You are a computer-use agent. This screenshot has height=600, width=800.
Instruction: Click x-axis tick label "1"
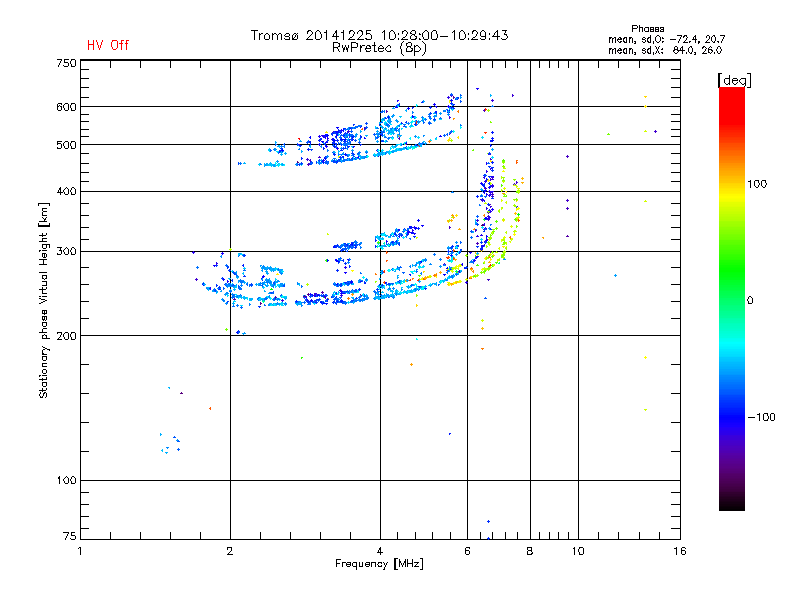click(80, 551)
